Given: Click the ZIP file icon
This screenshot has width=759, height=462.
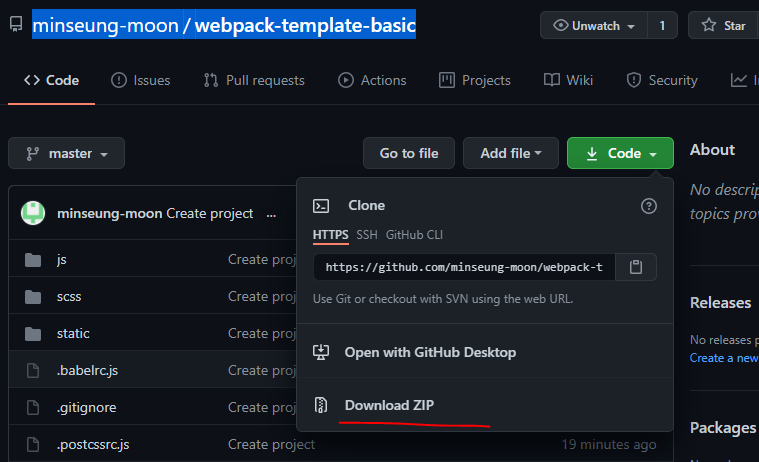Looking at the screenshot, I should tap(321, 405).
